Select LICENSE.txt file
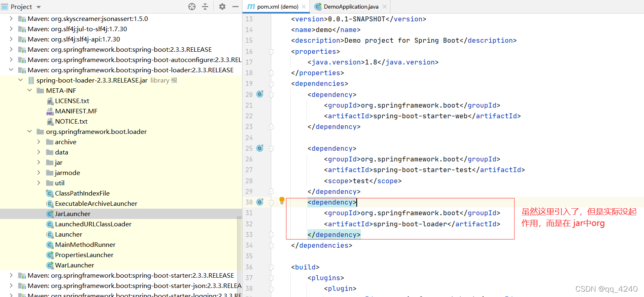The image size is (644, 297). click(72, 101)
